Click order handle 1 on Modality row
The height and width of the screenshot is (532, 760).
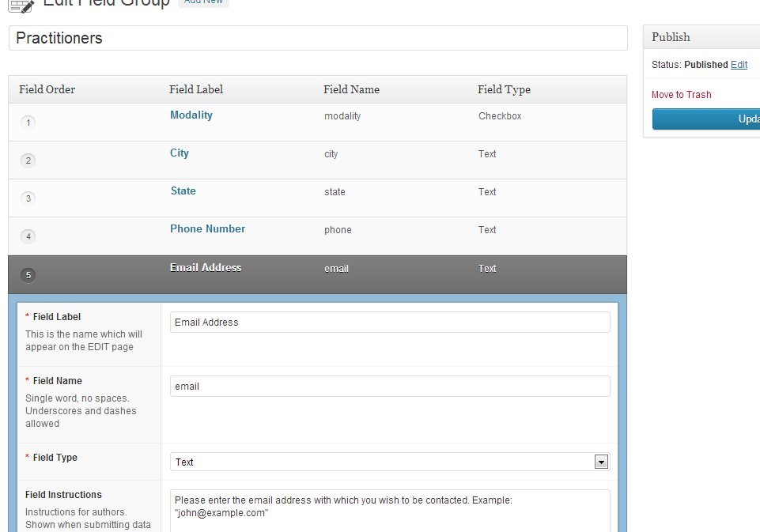point(28,123)
